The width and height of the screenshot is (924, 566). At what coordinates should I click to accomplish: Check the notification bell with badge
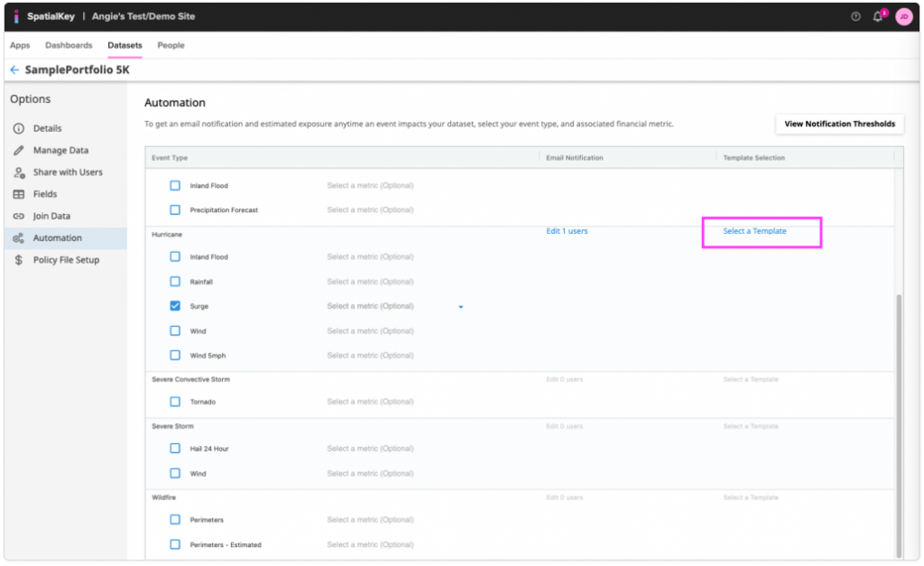[x=876, y=15]
